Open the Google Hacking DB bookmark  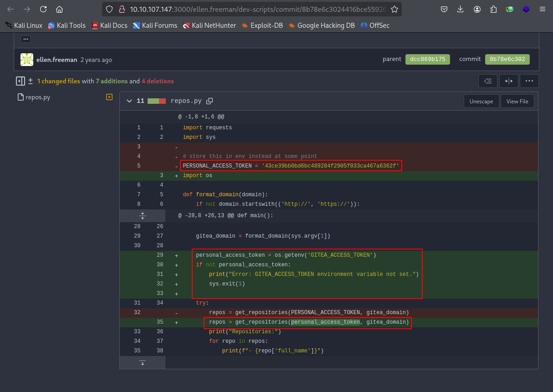tap(322, 25)
